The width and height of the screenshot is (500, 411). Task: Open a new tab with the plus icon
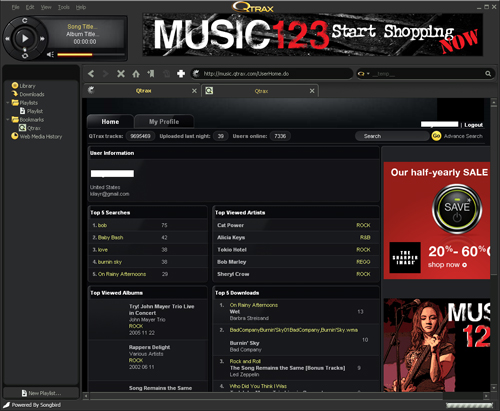pyautogui.click(x=181, y=74)
